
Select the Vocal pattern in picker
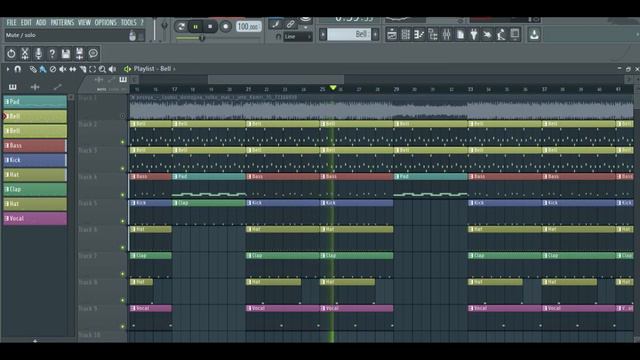[35, 218]
